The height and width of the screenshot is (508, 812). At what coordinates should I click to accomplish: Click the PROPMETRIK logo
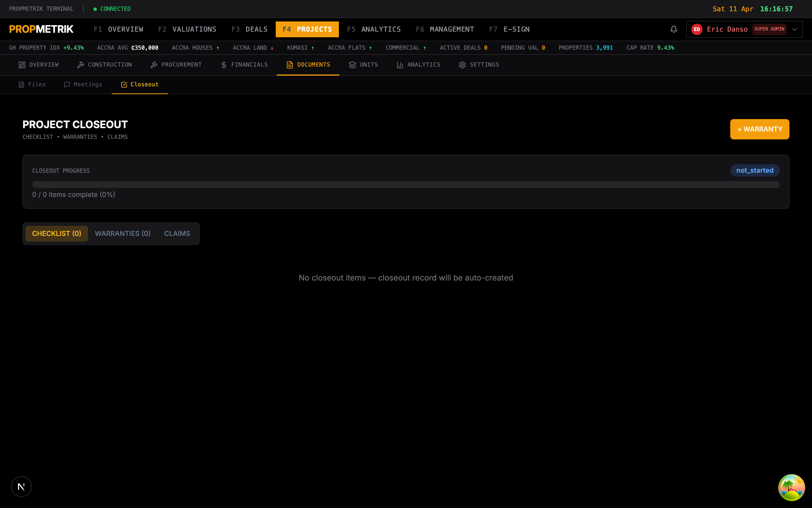41,29
